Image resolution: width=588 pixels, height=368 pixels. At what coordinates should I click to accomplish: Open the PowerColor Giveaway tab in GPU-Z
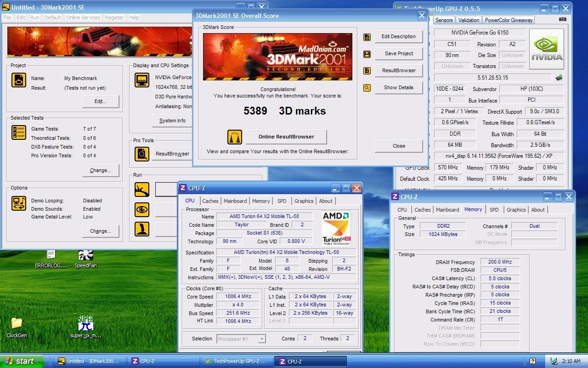pyautogui.click(x=509, y=20)
